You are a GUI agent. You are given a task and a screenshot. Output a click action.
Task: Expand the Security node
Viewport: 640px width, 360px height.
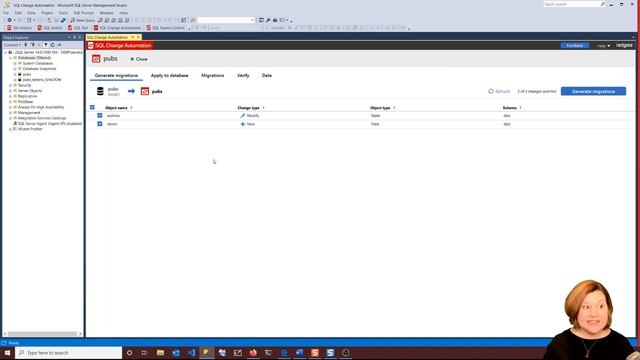coord(10,85)
